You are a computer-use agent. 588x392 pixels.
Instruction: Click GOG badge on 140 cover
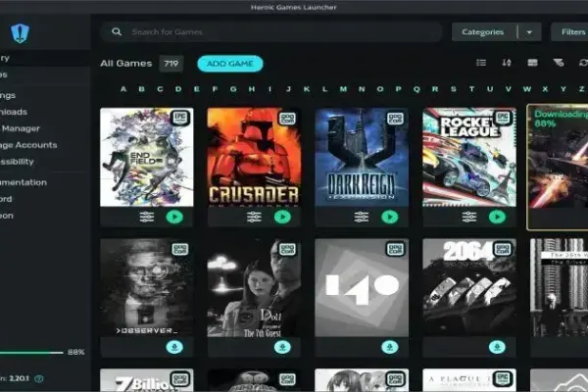(395, 249)
